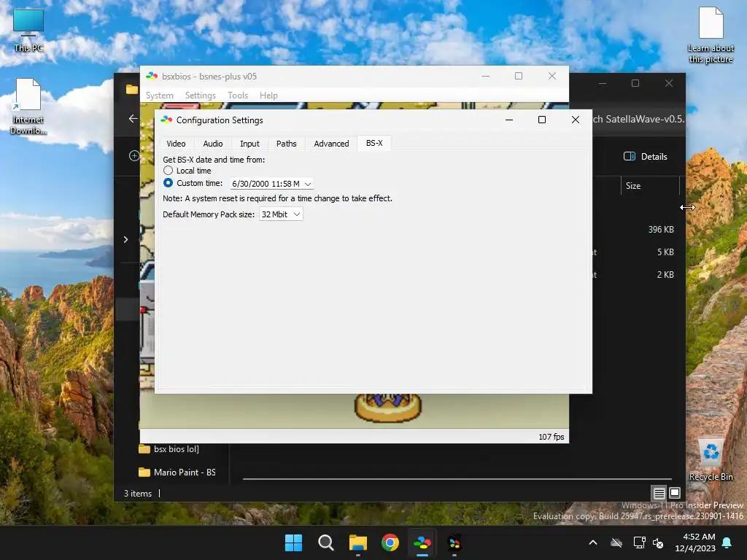Open Tools menu in bsnes-plus window
747x560 pixels.
point(238,96)
